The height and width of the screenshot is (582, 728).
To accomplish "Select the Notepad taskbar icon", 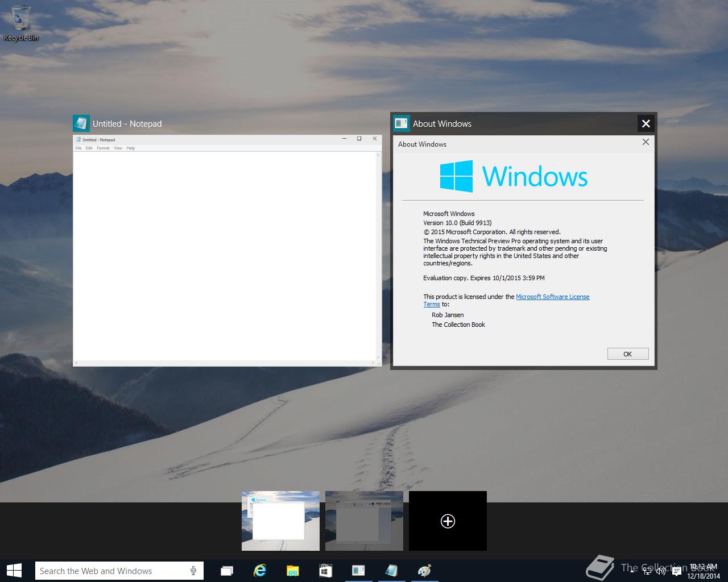I will click(391, 571).
